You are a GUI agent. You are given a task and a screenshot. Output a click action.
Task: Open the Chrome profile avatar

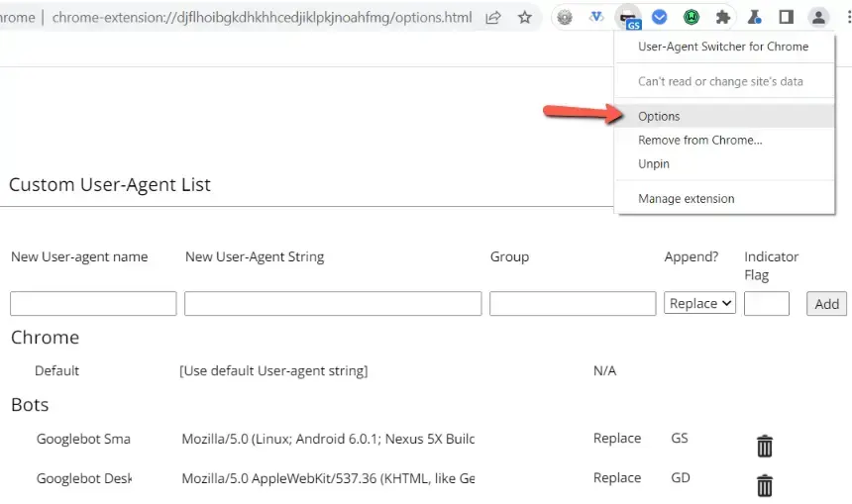(x=818, y=18)
